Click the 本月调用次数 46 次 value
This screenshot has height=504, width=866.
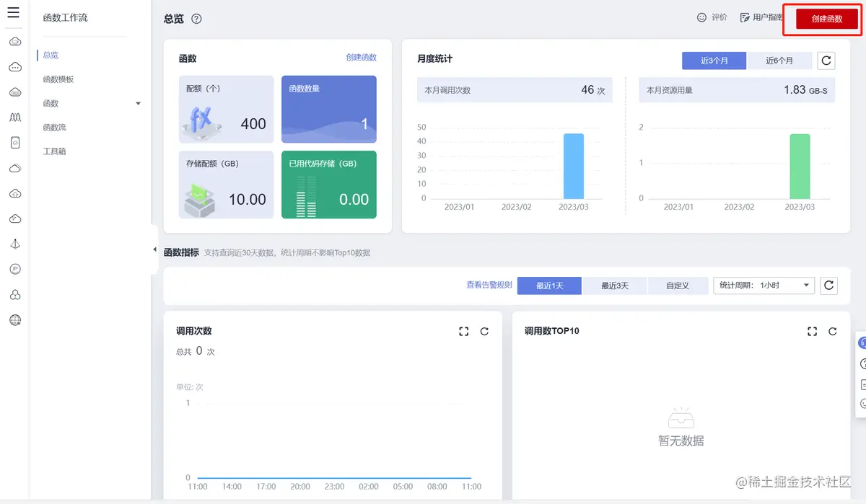pos(593,90)
